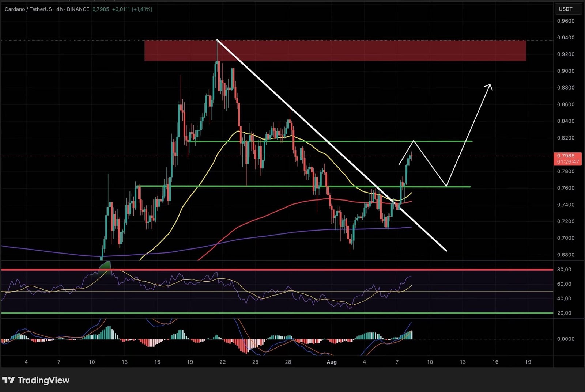The image size is (585, 392).
Task: Click date 19 at far right of time axis
Action: point(528,362)
